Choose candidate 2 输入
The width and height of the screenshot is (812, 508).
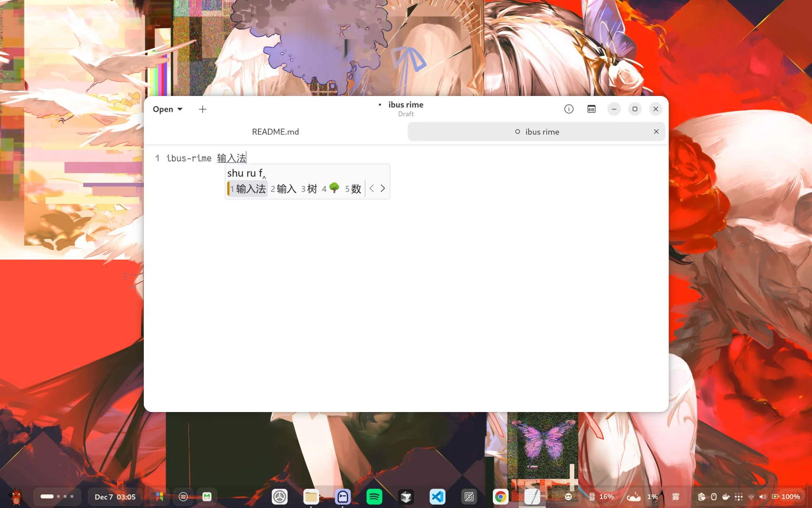click(x=283, y=189)
